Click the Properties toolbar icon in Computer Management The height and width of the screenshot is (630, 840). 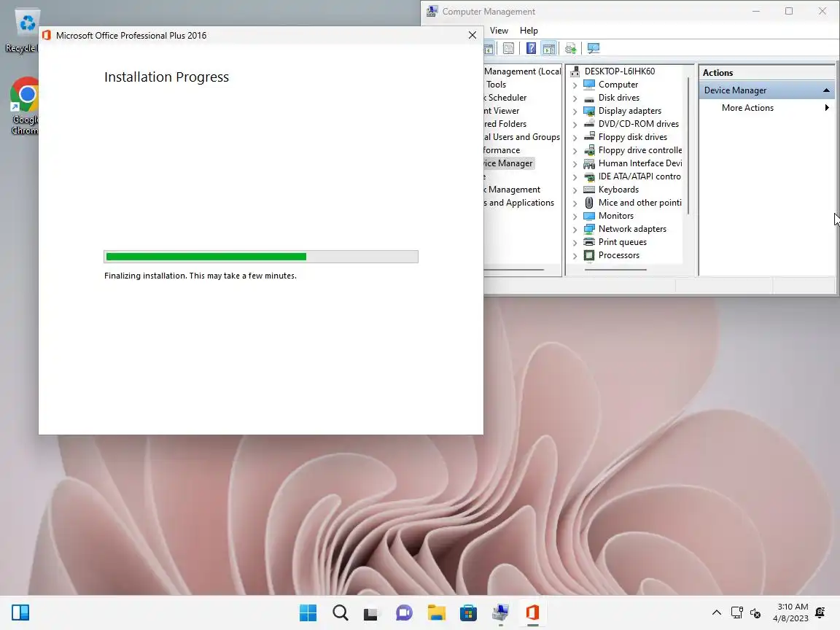pyautogui.click(x=508, y=48)
